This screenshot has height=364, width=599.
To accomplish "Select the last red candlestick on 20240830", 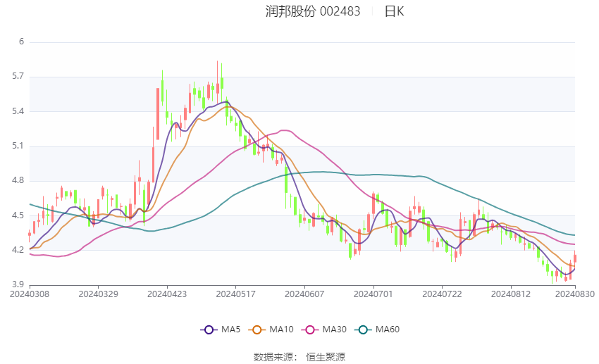I will tap(575, 258).
